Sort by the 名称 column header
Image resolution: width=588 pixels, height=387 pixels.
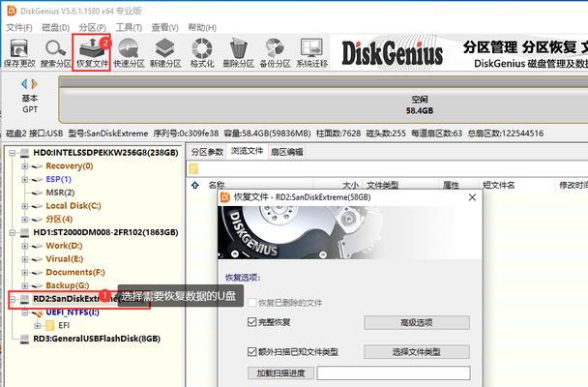coord(217,185)
